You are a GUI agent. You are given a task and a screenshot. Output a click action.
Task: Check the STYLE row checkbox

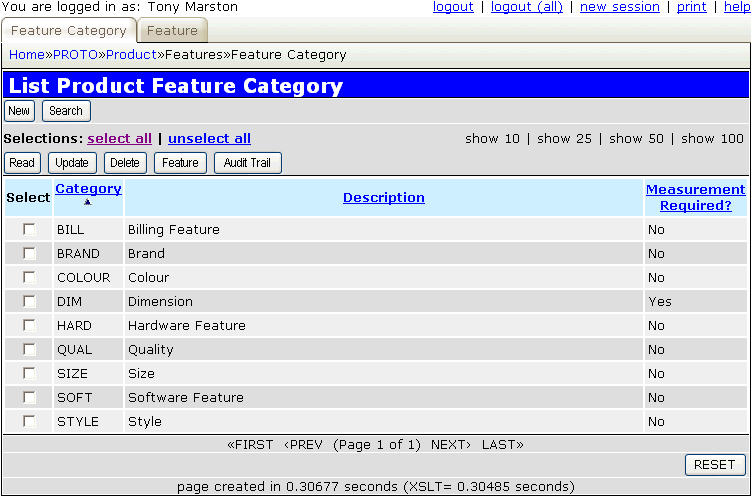click(x=29, y=421)
